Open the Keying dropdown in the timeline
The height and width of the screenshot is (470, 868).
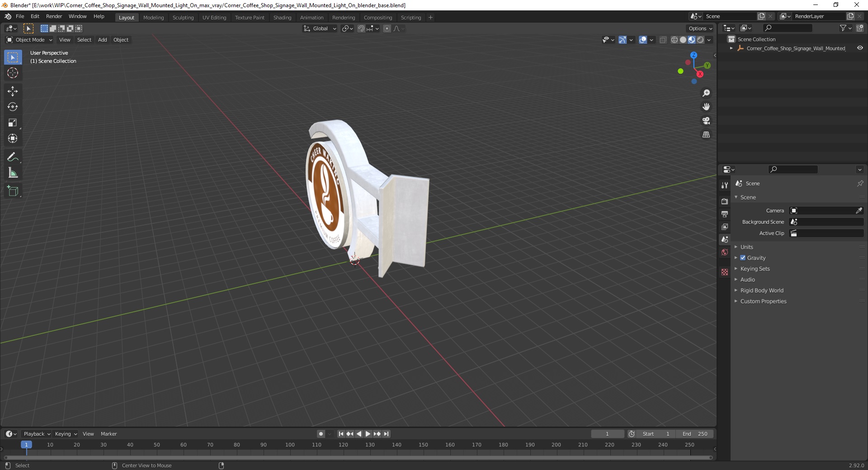(x=66, y=434)
